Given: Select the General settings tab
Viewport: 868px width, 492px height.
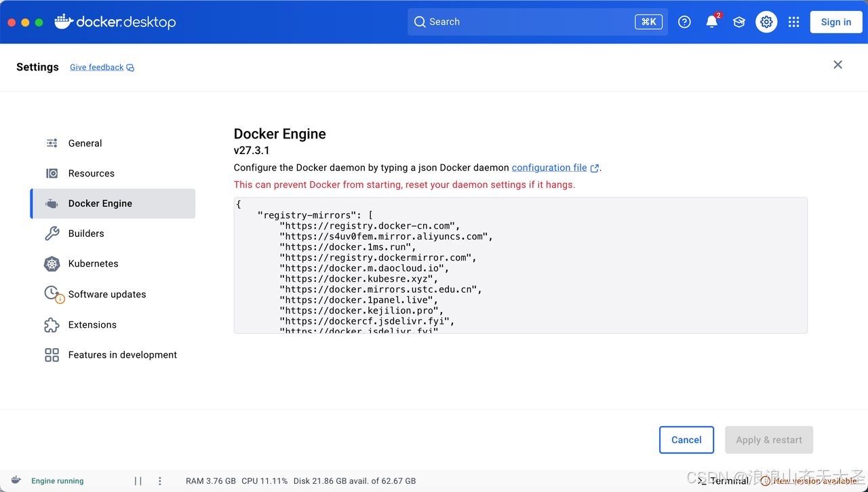Looking at the screenshot, I should 113,143.
